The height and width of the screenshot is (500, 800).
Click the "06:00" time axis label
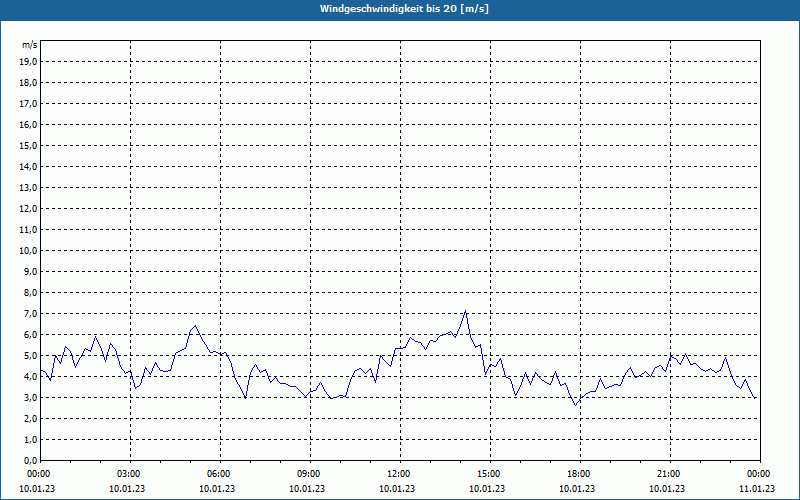click(220, 474)
